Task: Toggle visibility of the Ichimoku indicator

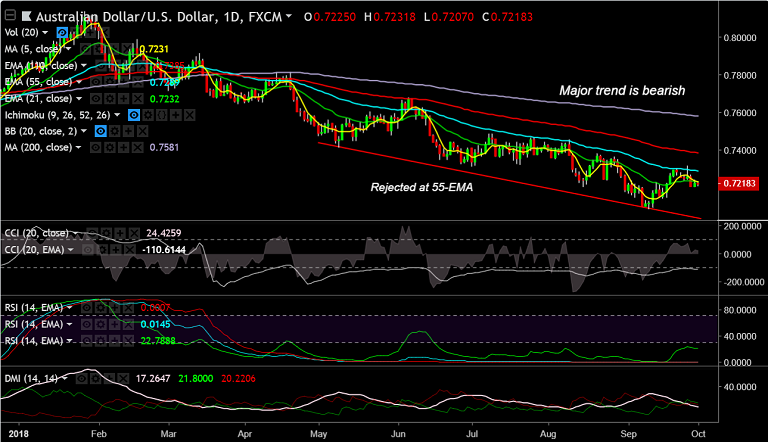Action: coord(134,115)
